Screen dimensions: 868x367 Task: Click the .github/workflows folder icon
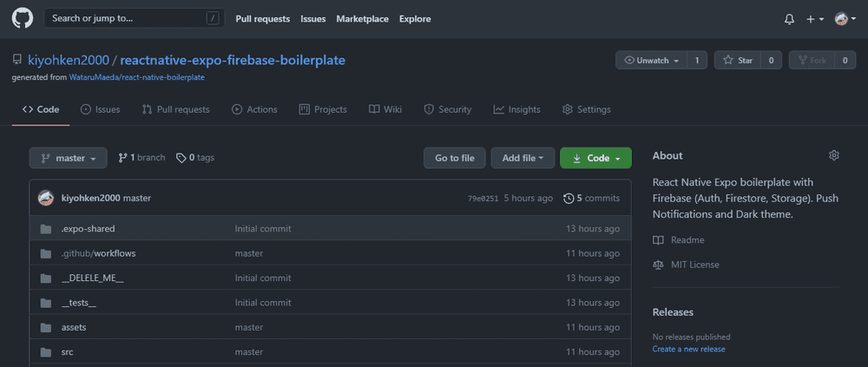46,253
